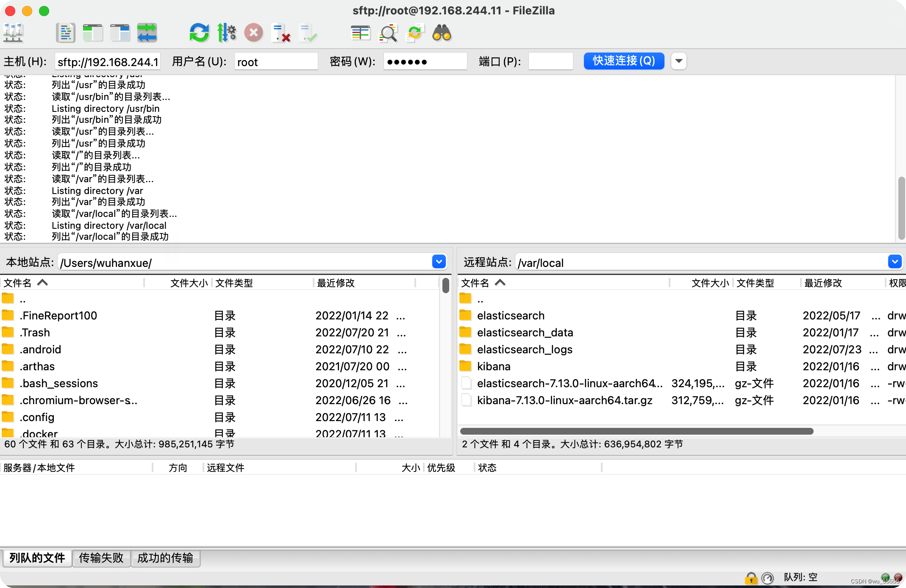The height and width of the screenshot is (588, 906).
Task: Select the .chromium-browser-s.. folder
Action: point(220,400)
